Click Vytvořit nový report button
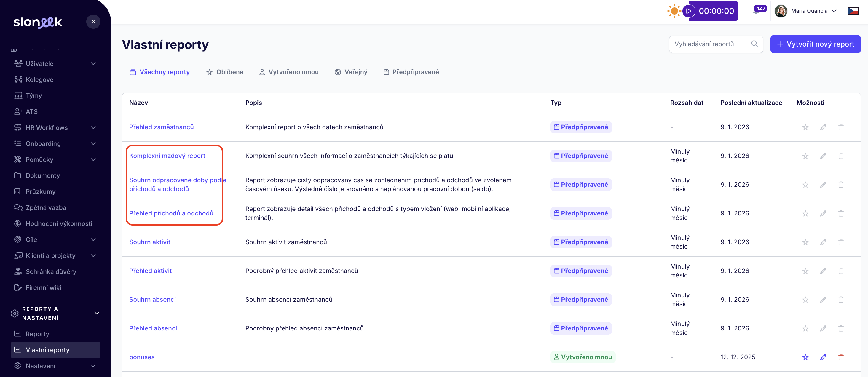Screen dimensions: 868x377 [815, 44]
